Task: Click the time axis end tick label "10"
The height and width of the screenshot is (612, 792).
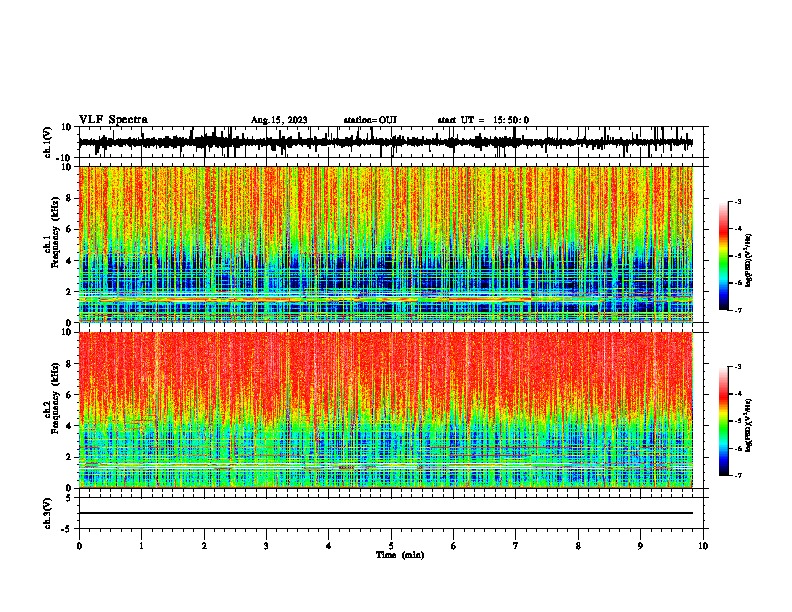Action: [x=703, y=546]
